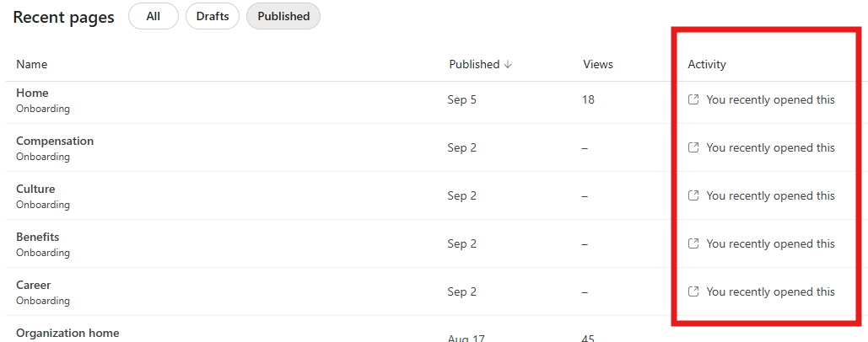The width and height of the screenshot is (868, 342).
Task: Show all recent pages with All filter
Action: pos(154,16)
